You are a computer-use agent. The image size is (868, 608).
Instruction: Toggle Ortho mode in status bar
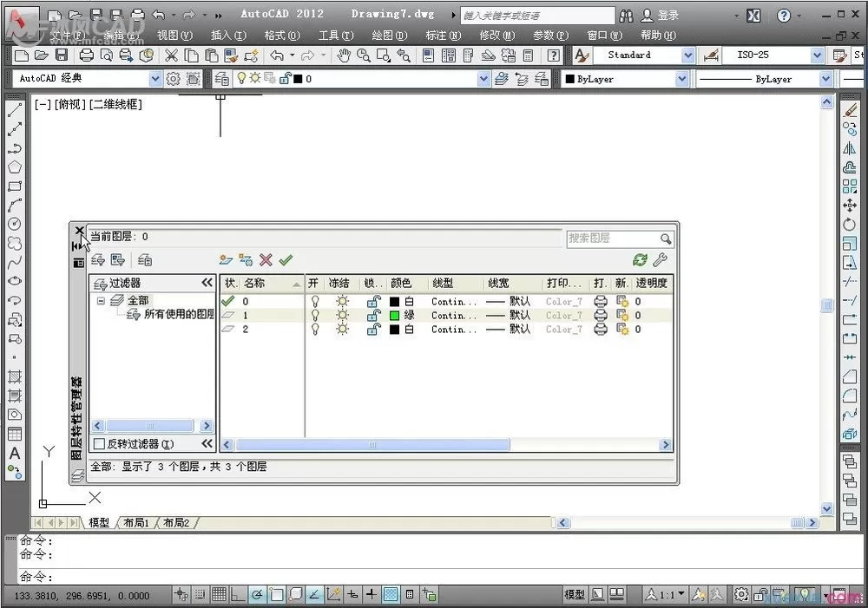[238, 595]
